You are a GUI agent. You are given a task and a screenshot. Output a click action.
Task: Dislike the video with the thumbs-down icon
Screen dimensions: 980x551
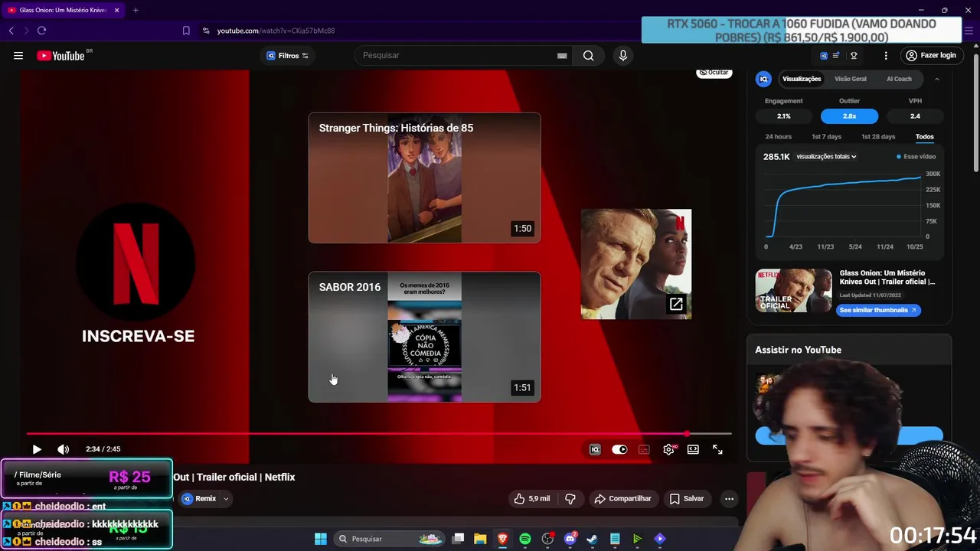click(x=570, y=498)
